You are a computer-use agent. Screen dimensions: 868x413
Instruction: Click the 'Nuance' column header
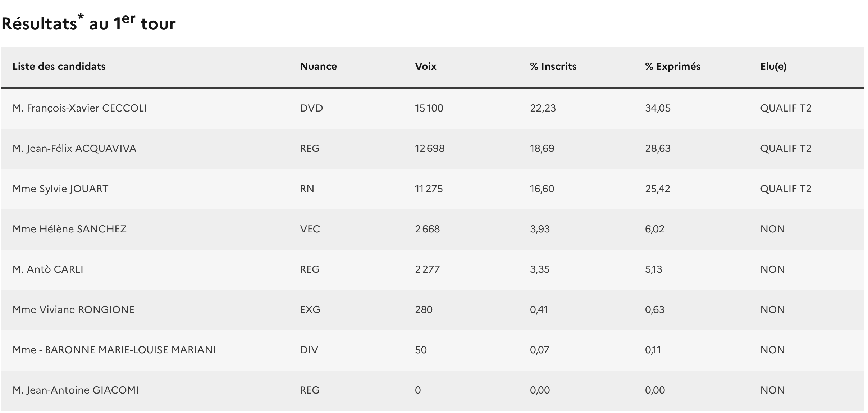(318, 67)
